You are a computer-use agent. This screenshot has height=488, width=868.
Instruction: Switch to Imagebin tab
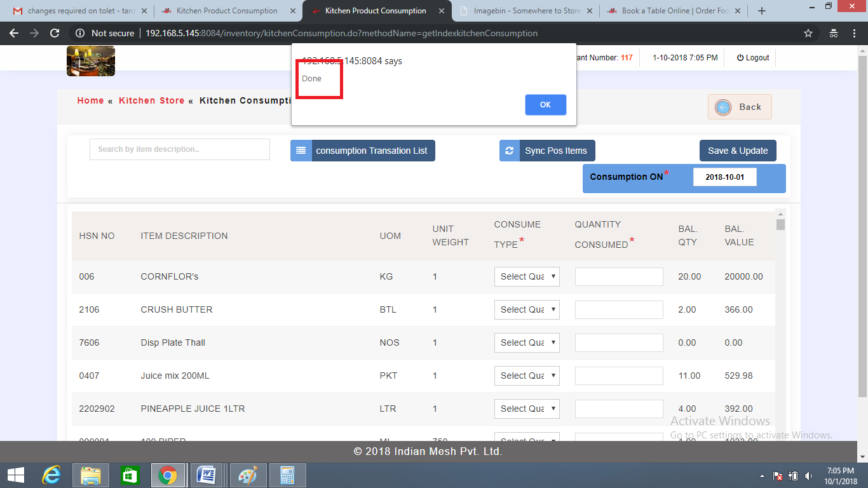[526, 11]
